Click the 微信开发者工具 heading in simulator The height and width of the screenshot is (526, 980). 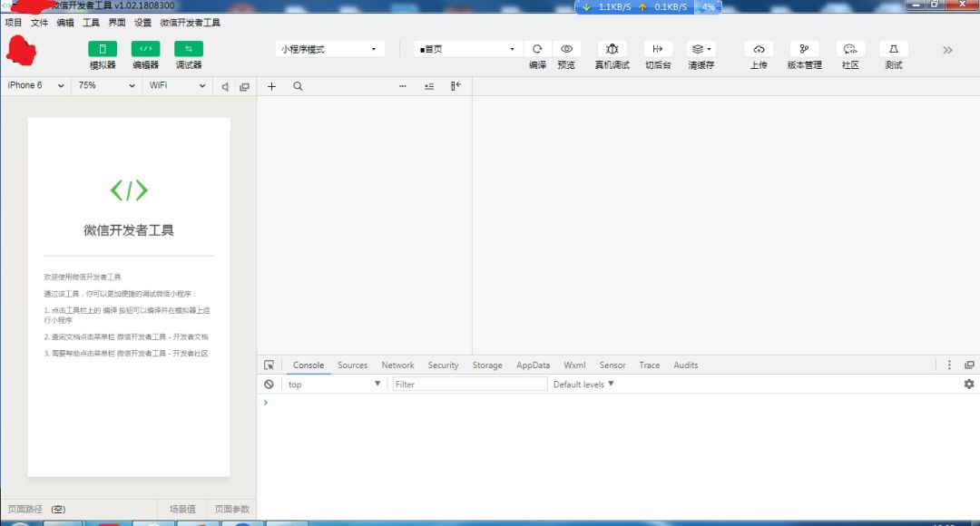point(129,229)
